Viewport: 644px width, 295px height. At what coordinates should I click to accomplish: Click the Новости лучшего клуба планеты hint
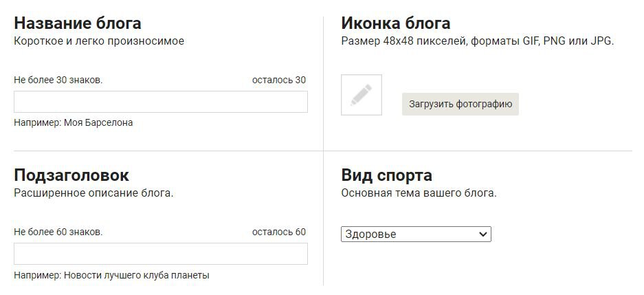[137, 275]
